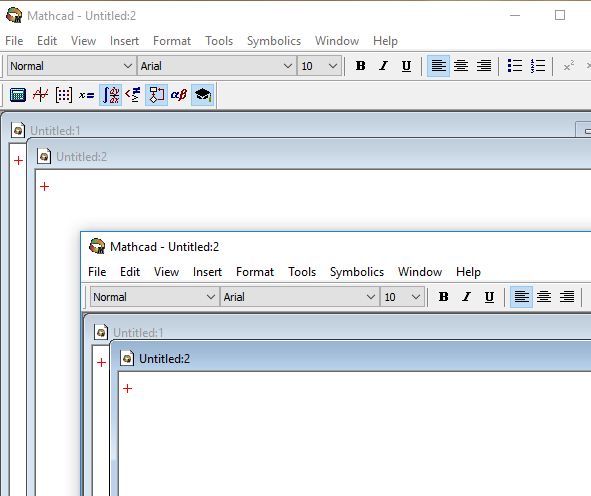Click Untitled:2 document icon in background window

point(44,156)
